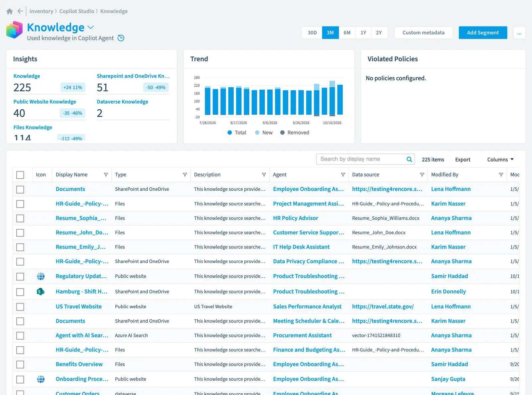The width and height of the screenshot is (532, 395).
Task: Switch to the 6M time range
Action: (347, 33)
